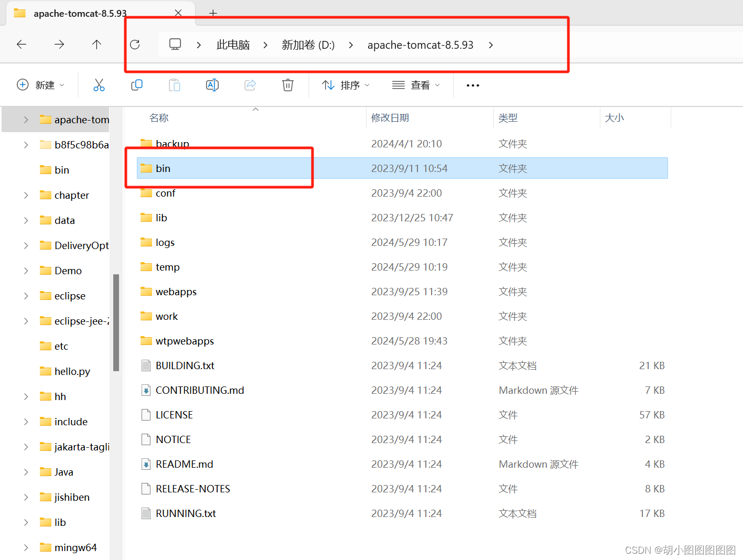The width and height of the screenshot is (743, 560).
Task: Click the Cut (scissors) icon
Action: coord(99,84)
